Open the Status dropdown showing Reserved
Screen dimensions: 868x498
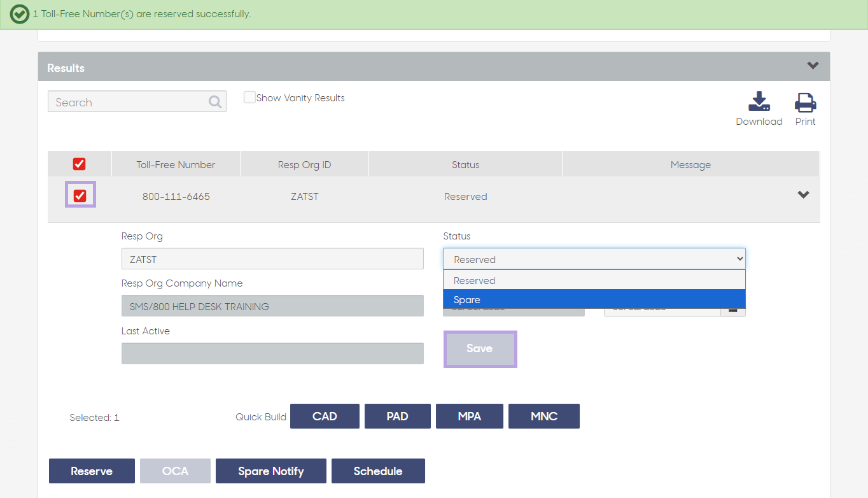pos(594,259)
